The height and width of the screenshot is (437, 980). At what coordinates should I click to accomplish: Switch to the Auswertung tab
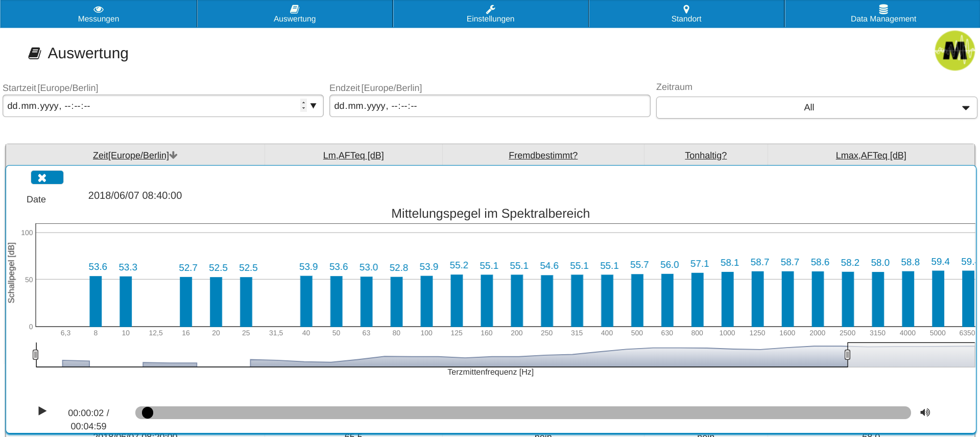(295, 14)
